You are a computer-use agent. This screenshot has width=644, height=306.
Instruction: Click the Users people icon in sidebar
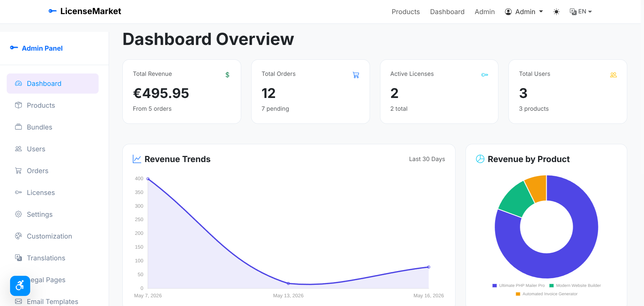coord(18,149)
